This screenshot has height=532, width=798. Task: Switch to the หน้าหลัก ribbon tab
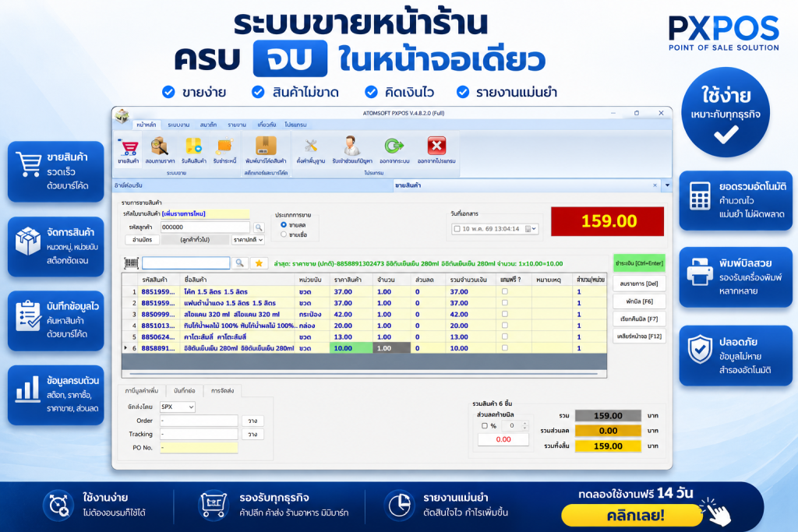146,125
